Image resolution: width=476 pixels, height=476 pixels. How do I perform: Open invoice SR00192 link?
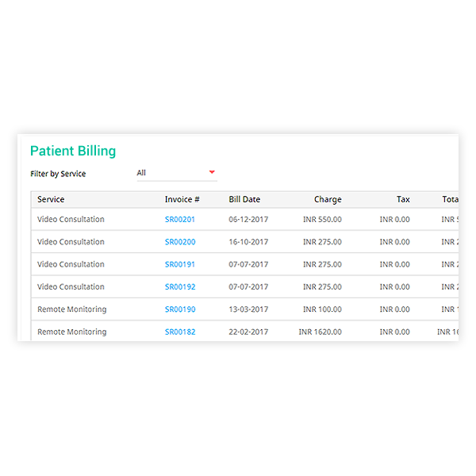(x=180, y=287)
